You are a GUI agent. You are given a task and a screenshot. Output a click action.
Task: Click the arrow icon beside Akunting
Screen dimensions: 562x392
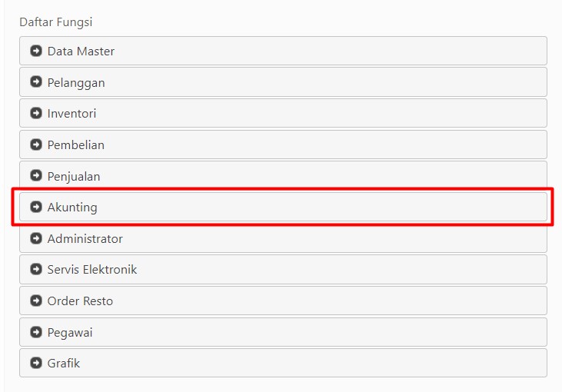click(x=36, y=207)
